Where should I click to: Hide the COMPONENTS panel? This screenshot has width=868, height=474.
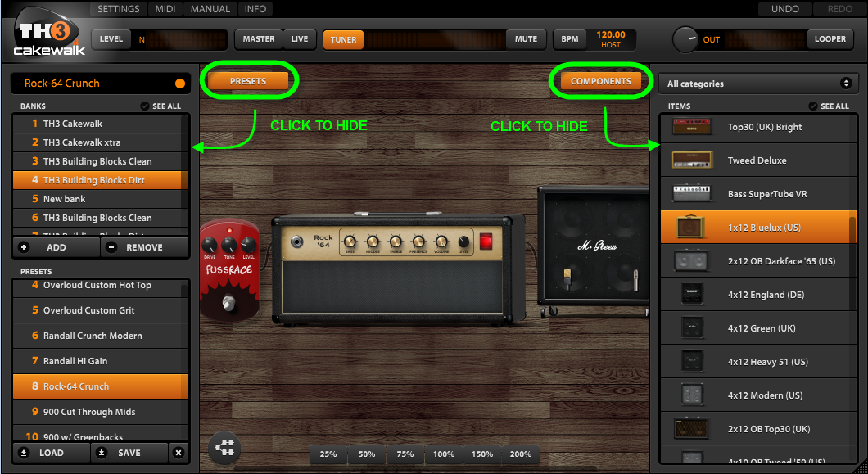tap(600, 81)
